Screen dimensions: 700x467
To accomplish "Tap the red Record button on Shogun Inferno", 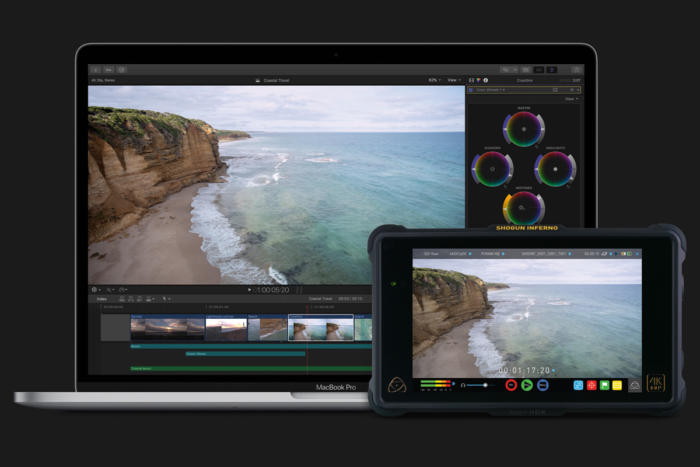I will [x=511, y=385].
